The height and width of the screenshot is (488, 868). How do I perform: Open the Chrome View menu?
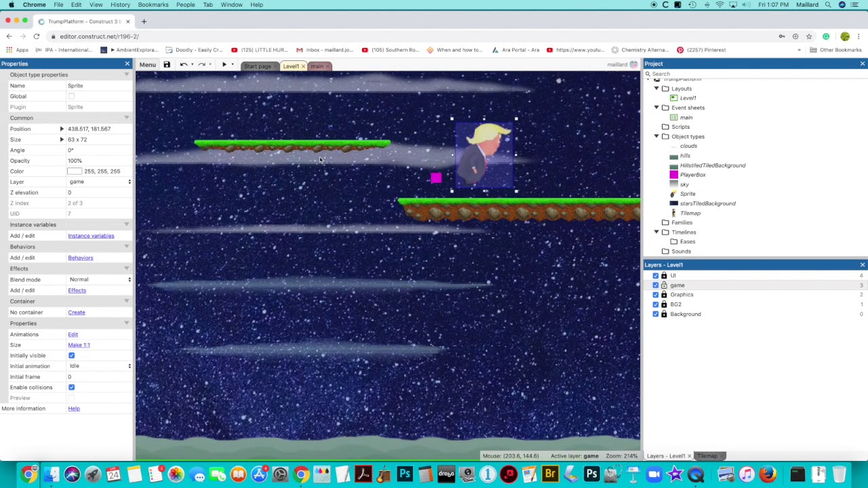96,5
